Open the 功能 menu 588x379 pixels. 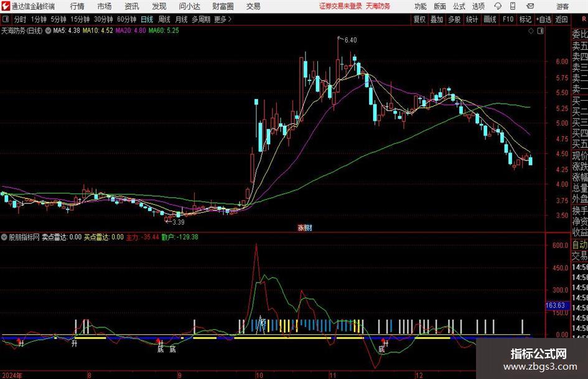[x=421, y=6]
